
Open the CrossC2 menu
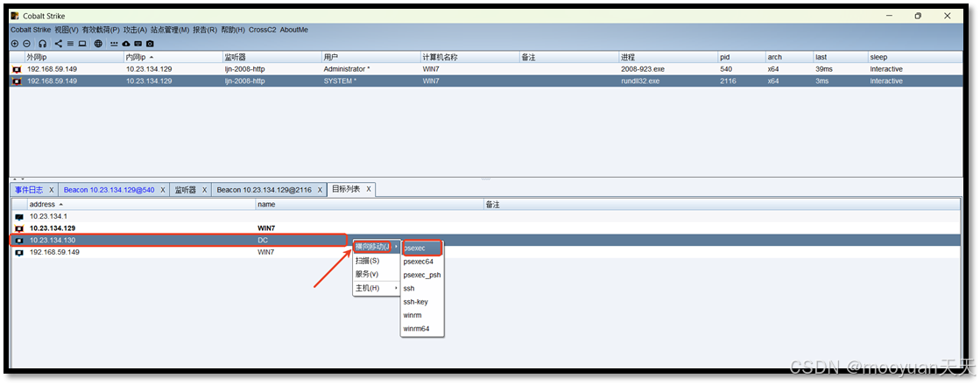[263, 30]
